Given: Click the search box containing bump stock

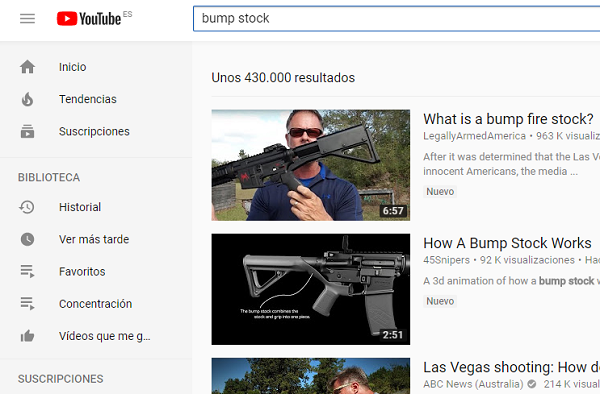Looking at the screenshot, I should (x=396, y=18).
